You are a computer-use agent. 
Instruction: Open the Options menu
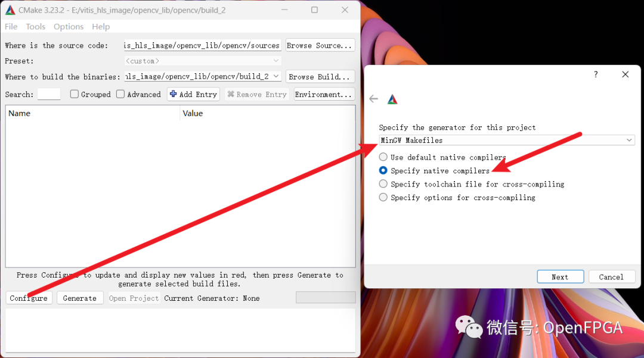pos(68,26)
